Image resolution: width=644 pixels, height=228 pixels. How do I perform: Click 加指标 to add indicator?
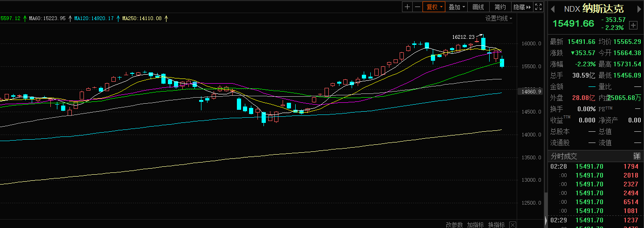(476, 225)
